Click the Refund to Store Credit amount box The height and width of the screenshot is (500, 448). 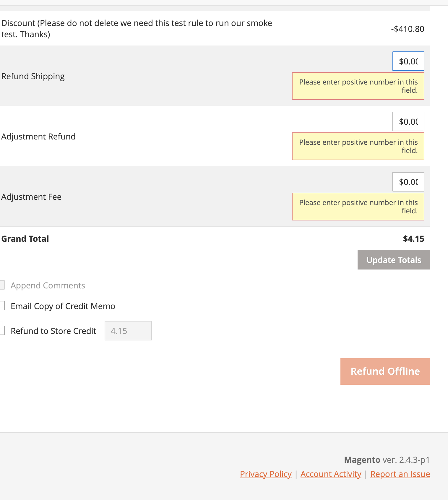[x=128, y=331]
